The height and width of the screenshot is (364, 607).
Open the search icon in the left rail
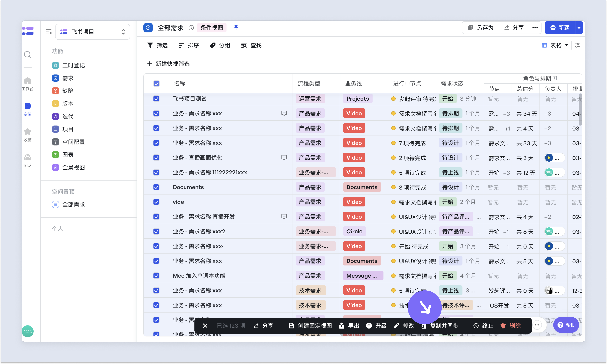(27, 54)
